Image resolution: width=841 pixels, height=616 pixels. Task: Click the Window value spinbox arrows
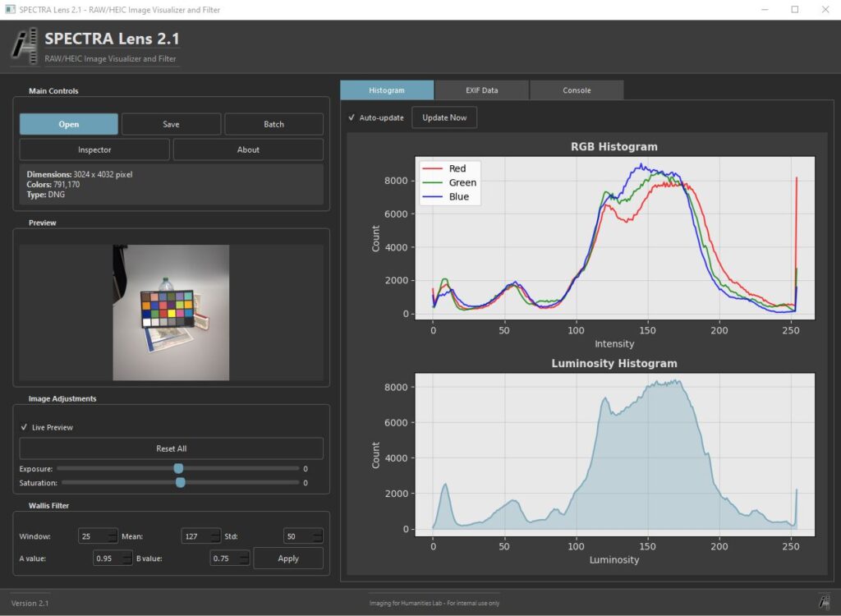[113, 536]
